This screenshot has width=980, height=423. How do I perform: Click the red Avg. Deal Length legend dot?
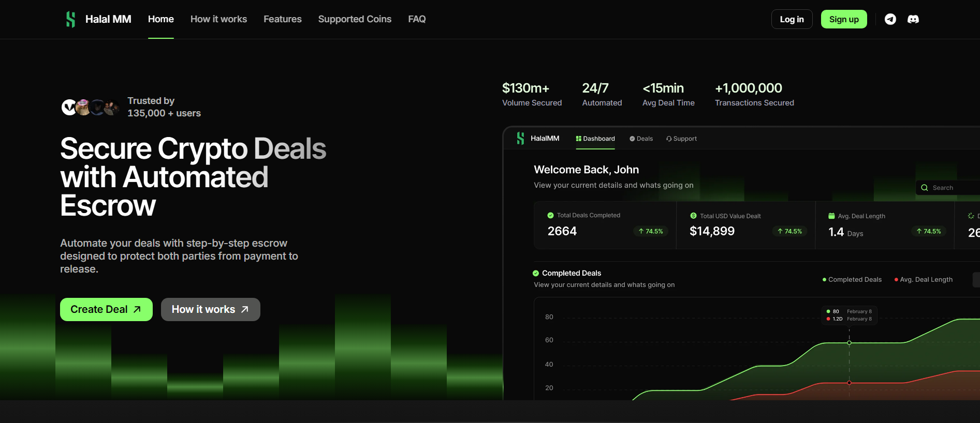click(896, 280)
